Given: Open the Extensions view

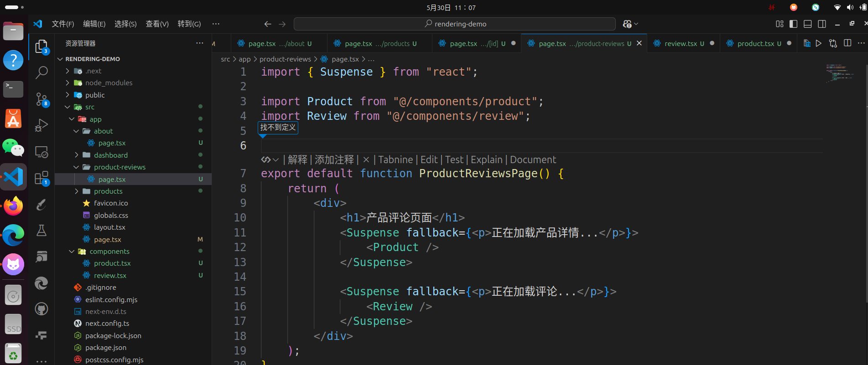Looking at the screenshot, I should tap(42, 178).
